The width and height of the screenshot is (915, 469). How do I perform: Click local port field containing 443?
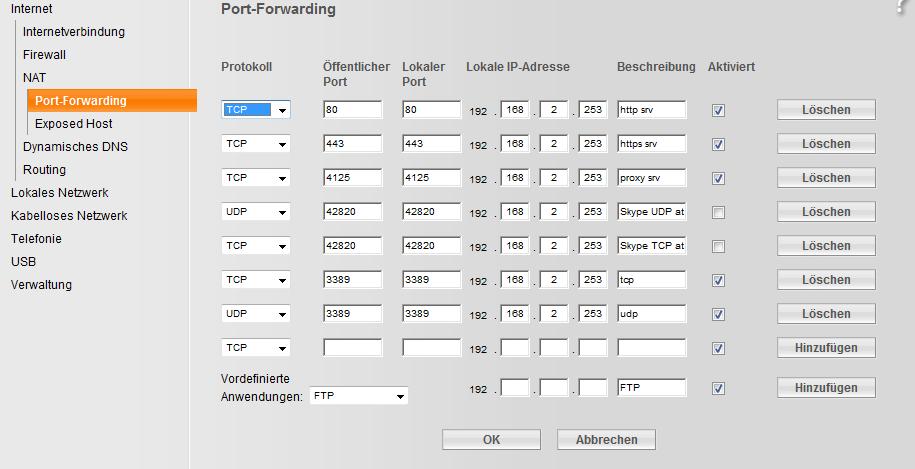[431, 144]
